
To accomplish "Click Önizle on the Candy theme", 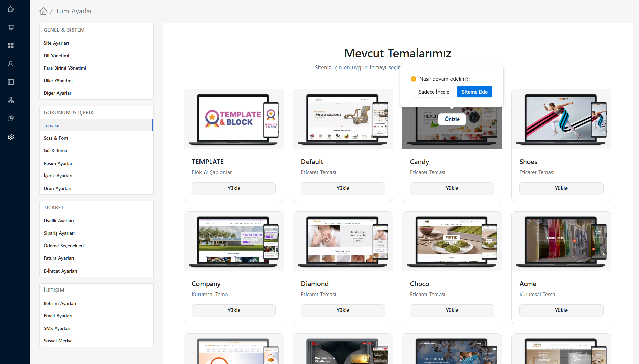I will click(x=452, y=119).
